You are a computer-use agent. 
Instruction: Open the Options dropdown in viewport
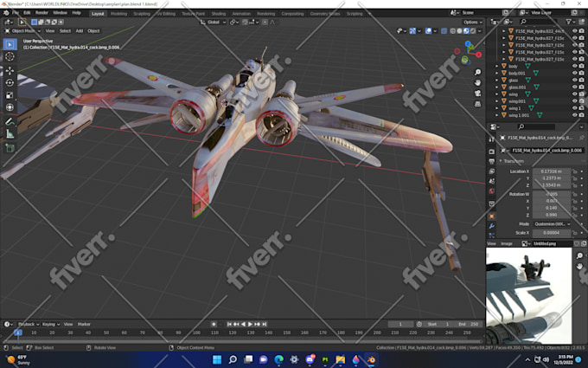(472, 23)
